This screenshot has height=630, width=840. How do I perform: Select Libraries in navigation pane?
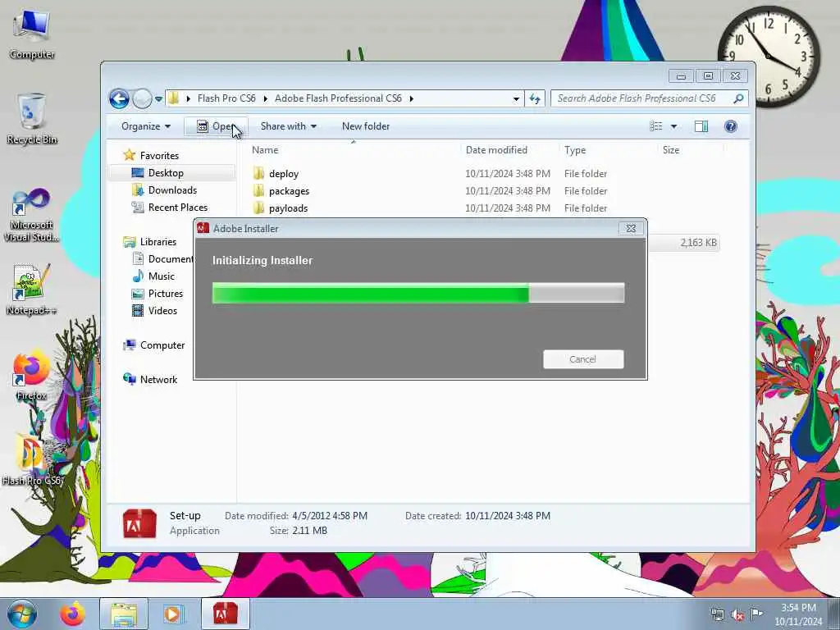pos(158,242)
